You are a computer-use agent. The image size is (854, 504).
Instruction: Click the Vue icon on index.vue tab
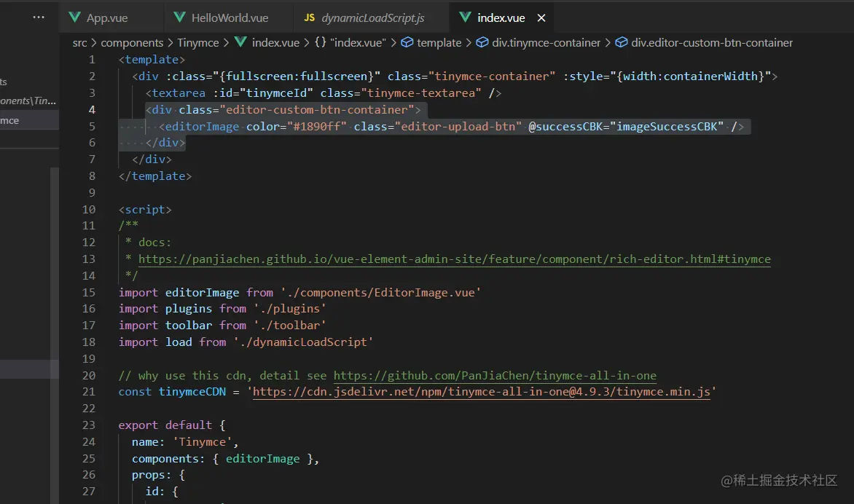click(x=465, y=17)
